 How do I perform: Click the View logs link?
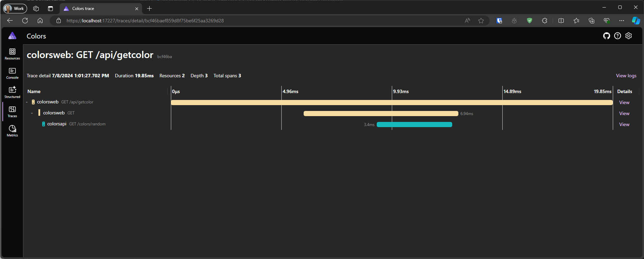[x=626, y=76]
